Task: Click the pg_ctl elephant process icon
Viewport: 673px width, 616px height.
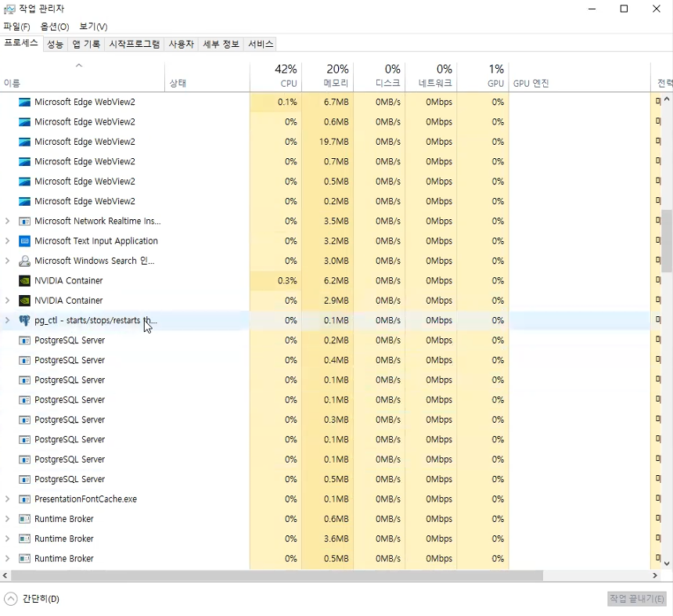Action: (x=24, y=320)
